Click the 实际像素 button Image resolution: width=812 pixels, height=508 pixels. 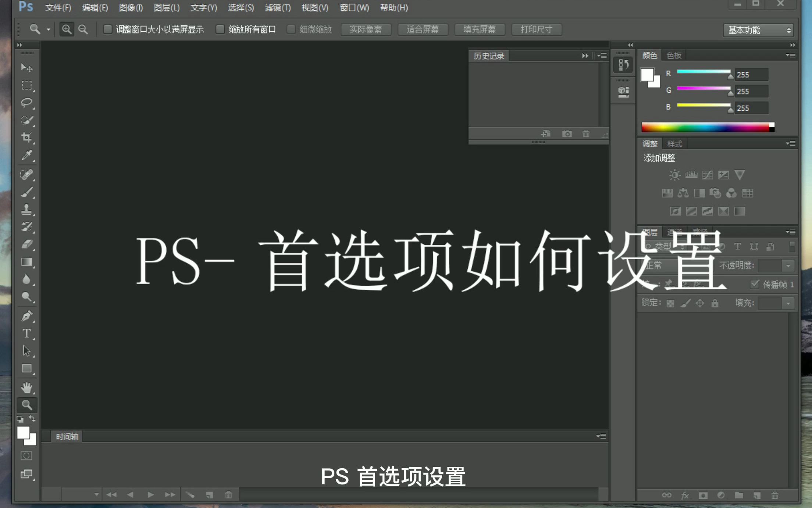coord(366,29)
